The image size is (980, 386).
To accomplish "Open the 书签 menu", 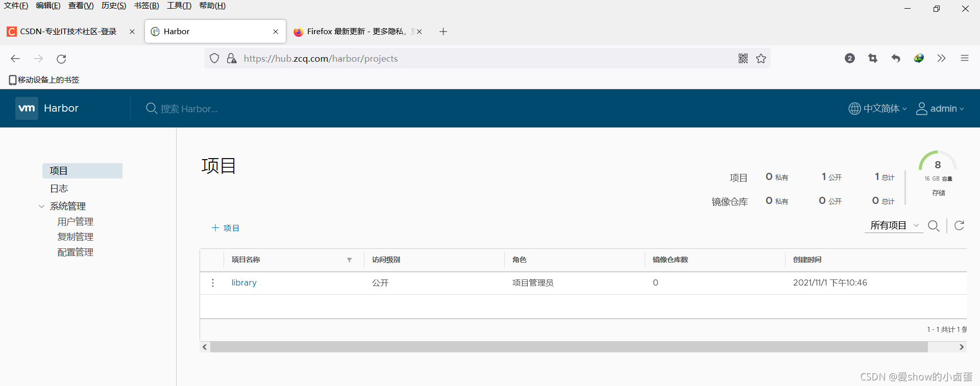I will point(146,6).
